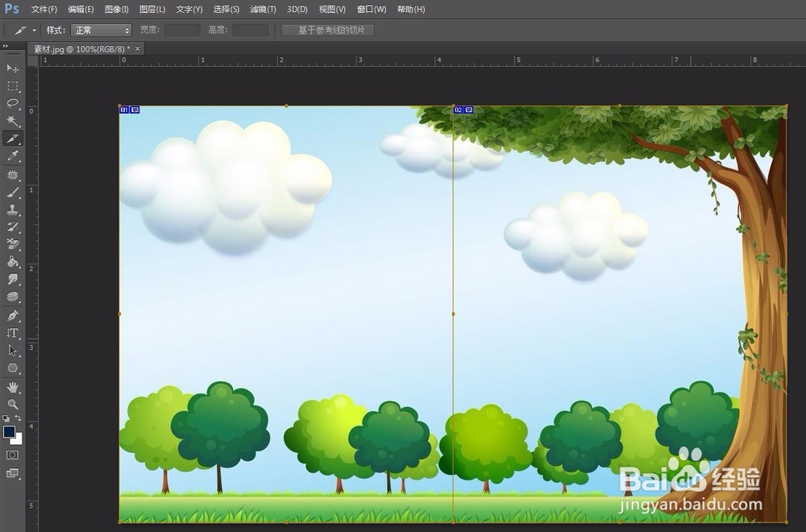Open the 3D(D) menu

point(297,9)
